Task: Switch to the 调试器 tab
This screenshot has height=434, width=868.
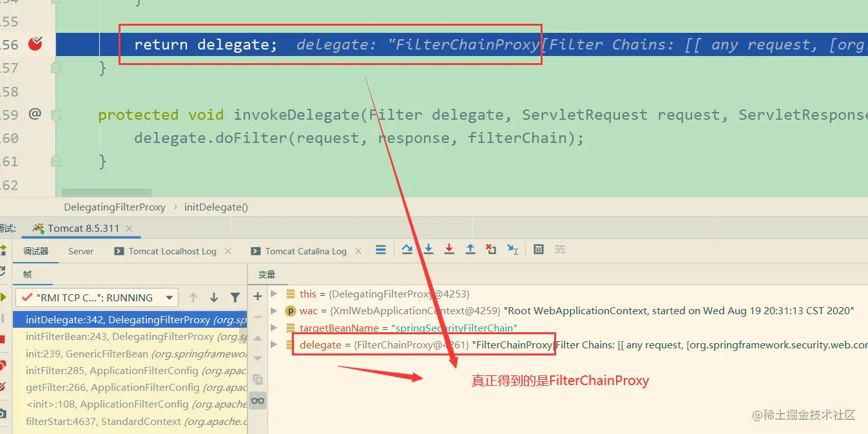Action: (35, 251)
